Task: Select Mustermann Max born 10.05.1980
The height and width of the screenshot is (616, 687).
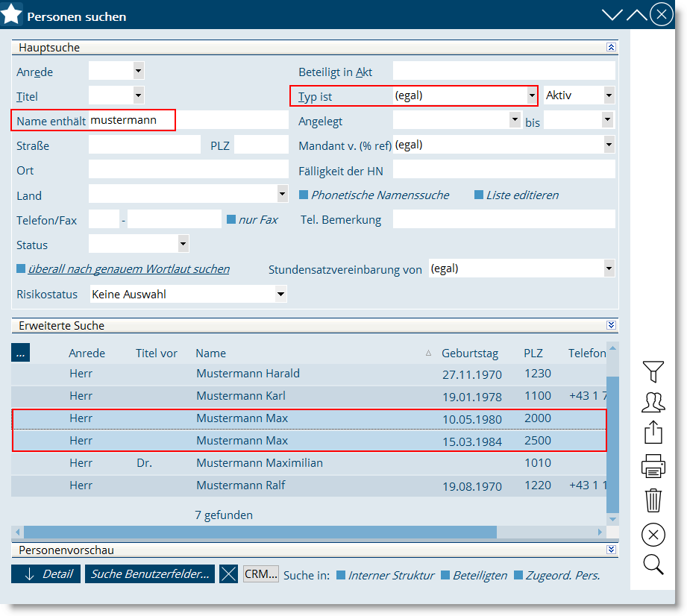Action: pos(309,419)
